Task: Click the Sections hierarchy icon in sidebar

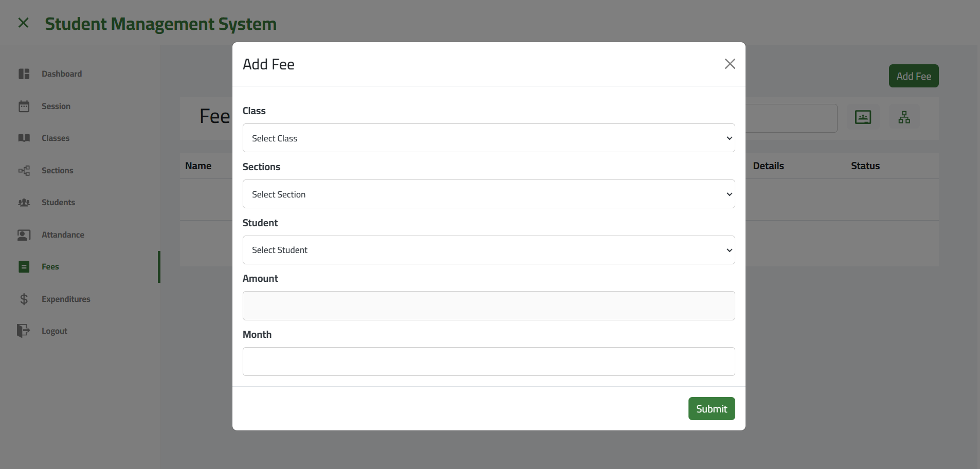Action: (x=24, y=171)
